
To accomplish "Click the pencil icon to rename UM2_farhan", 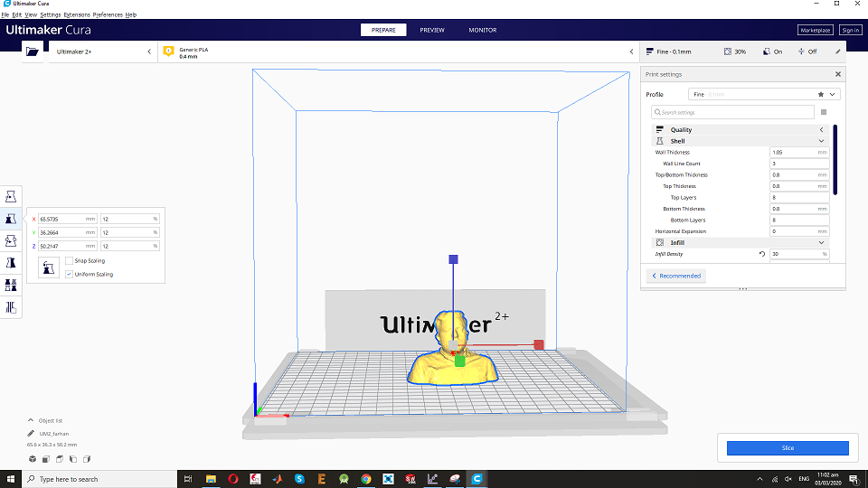I will coord(31,433).
